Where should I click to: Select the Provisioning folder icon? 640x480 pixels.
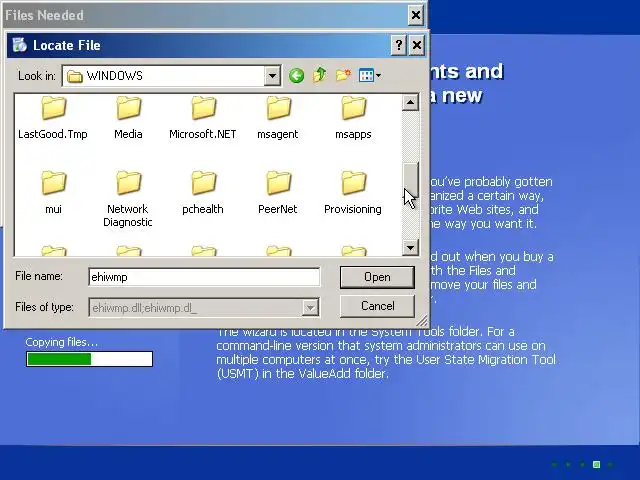click(353, 183)
